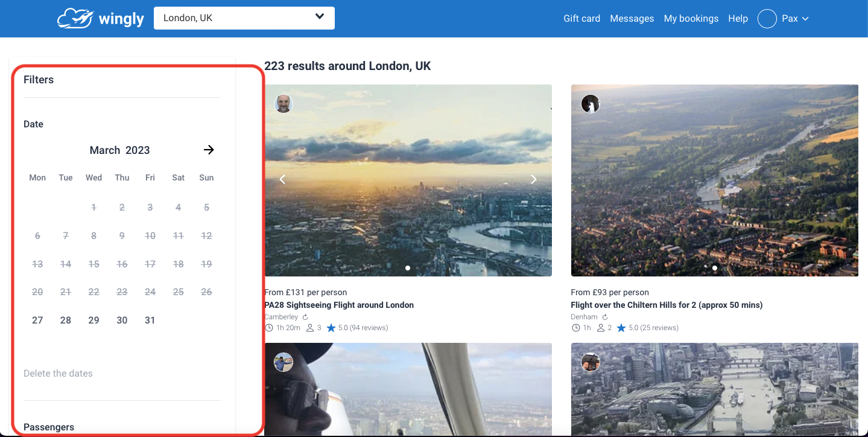
Task: Select March 27 in the calendar
Action: pos(37,321)
